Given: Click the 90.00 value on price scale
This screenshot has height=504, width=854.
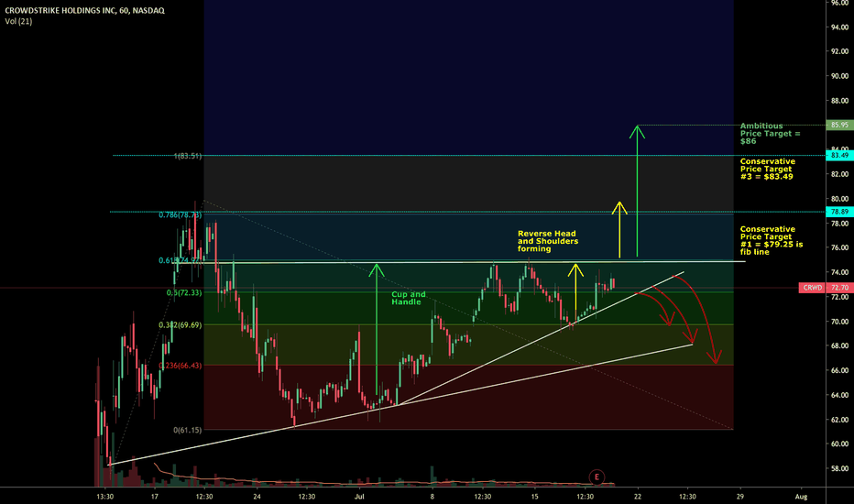Looking at the screenshot, I should [x=839, y=76].
